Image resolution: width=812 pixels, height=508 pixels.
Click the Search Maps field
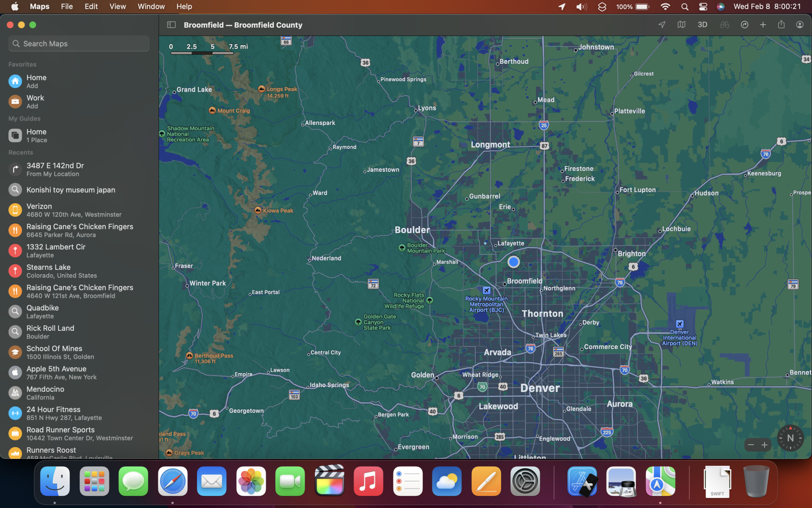point(79,43)
